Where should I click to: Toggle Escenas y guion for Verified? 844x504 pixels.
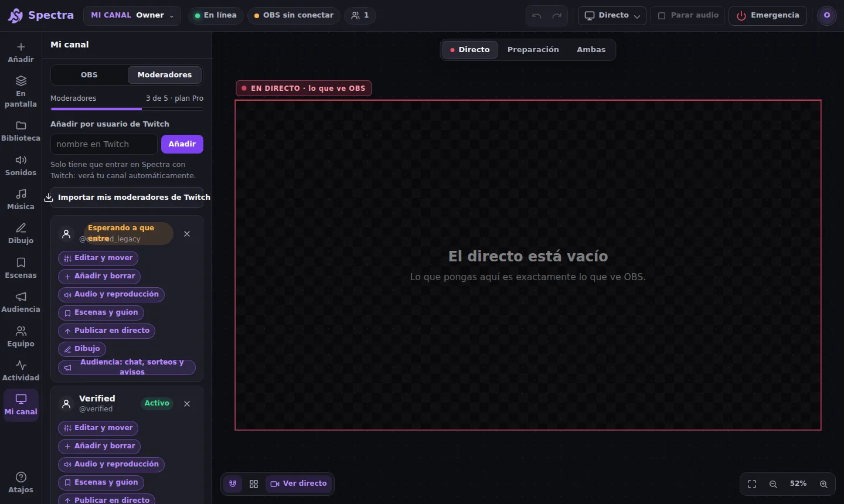pos(101,482)
